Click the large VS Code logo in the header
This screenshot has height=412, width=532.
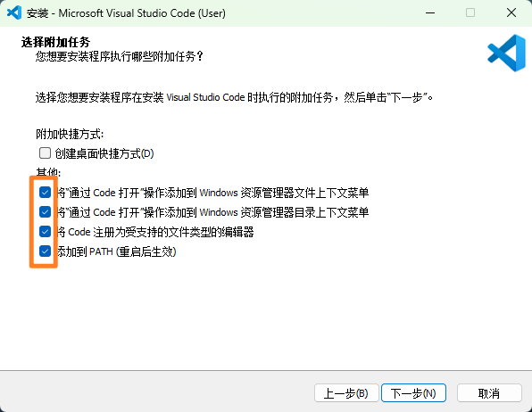(506, 53)
